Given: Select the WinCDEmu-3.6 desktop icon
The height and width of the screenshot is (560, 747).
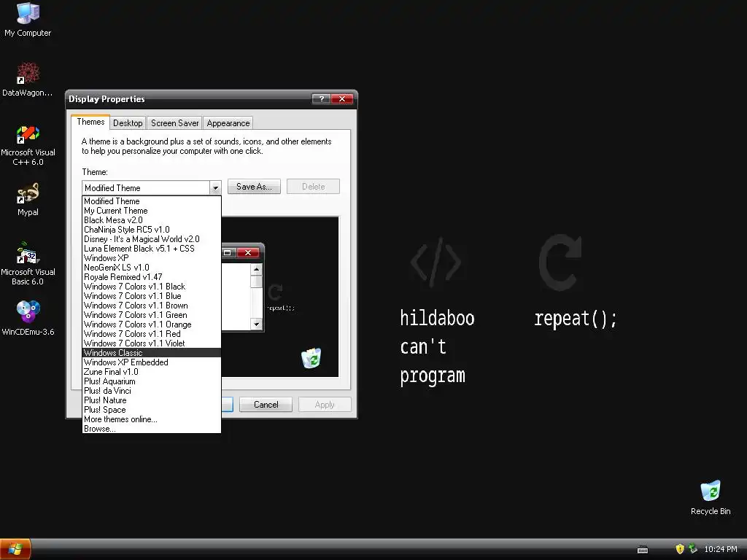Looking at the screenshot, I should tap(28, 318).
